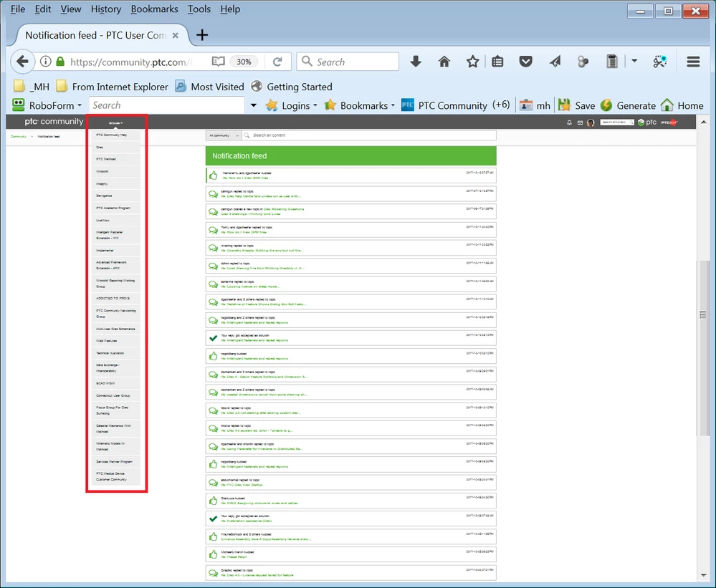The height and width of the screenshot is (588, 716).
Task: Click the scrollbar up arrow
Action: coord(703,122)
